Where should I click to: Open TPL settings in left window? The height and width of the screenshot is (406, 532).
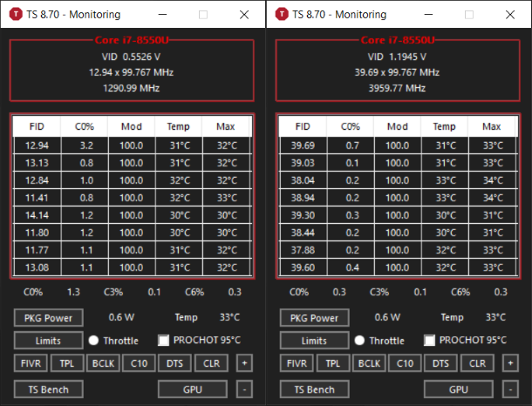point(67,363)
